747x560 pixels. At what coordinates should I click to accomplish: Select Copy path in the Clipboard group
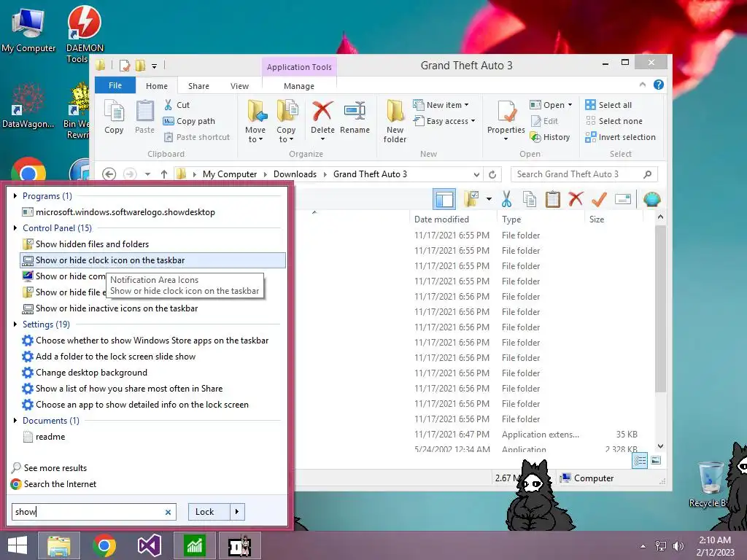point(189,121)
